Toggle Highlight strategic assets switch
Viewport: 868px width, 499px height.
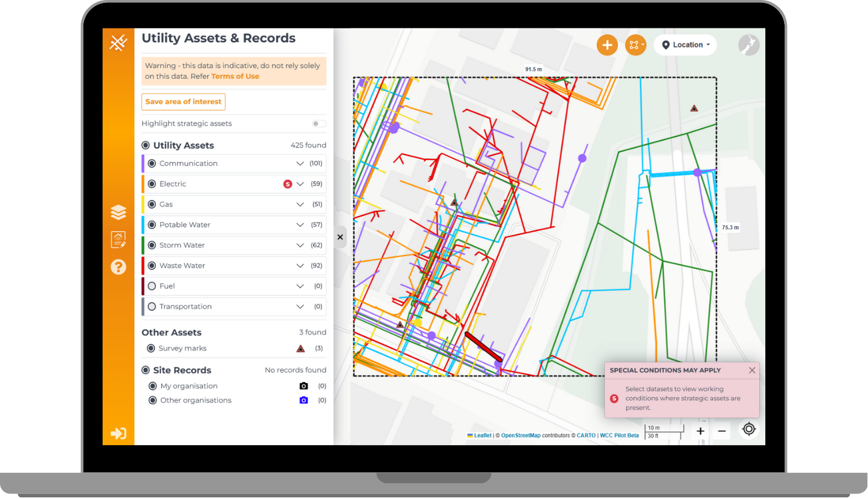tap(319, 124)
